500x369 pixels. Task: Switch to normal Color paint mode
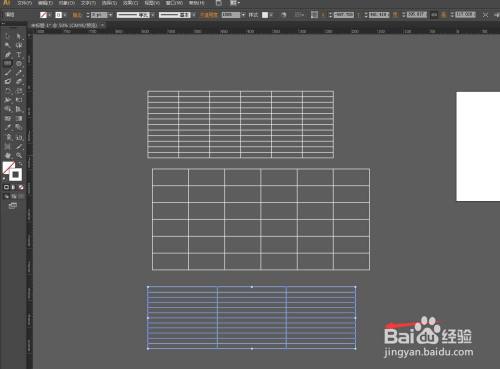pyautogui.click(x=6, y=187)
